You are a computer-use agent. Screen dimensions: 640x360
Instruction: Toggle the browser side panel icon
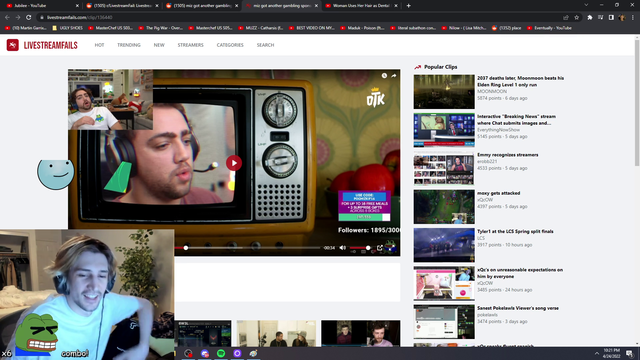tap(611, 18)
